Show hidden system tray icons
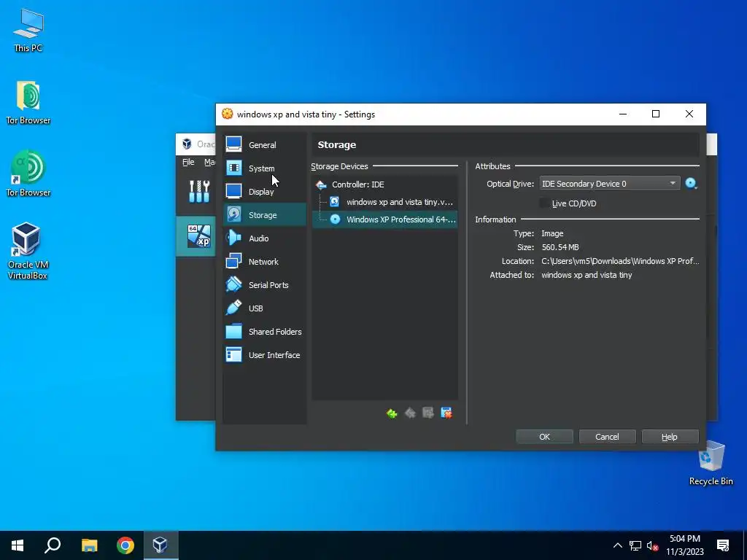The height and width of the screenshot is (560, 747). point(617,545)
